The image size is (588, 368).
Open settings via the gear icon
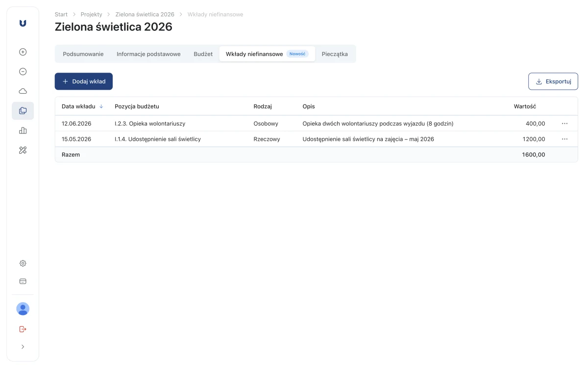pos(23,263)
